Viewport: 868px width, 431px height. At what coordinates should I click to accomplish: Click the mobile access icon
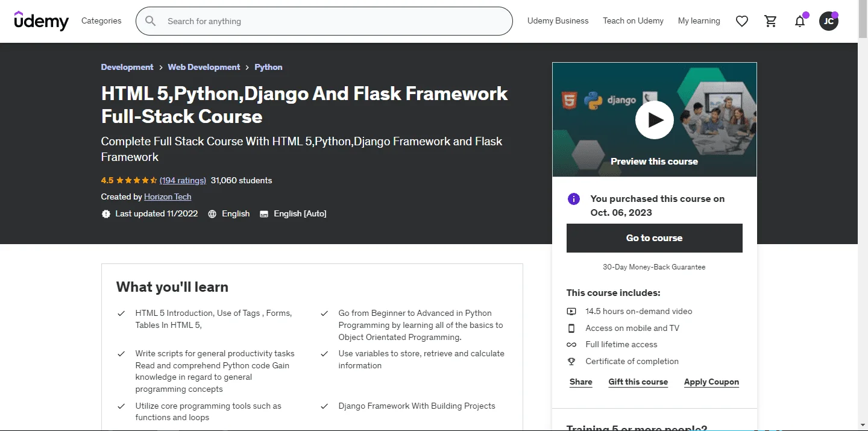[x=571, y=329]
